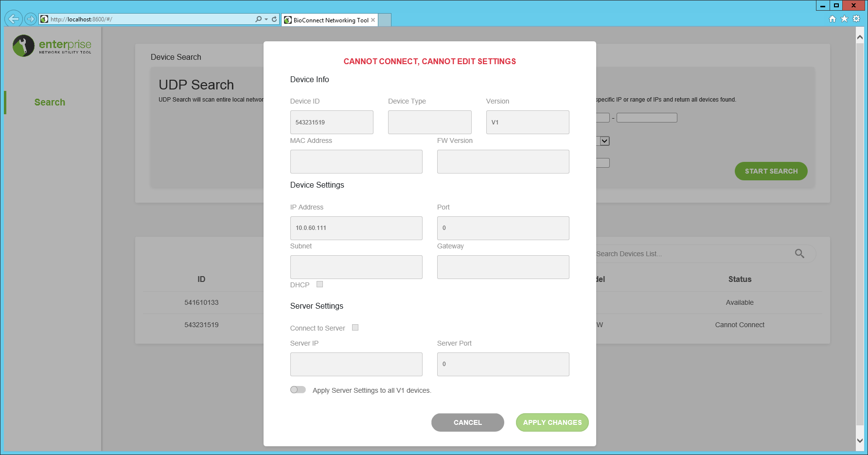The image size is (868, 455).
Task: Click the magnifier icon in Search Devices List
Action: click(x=799, y=253)
